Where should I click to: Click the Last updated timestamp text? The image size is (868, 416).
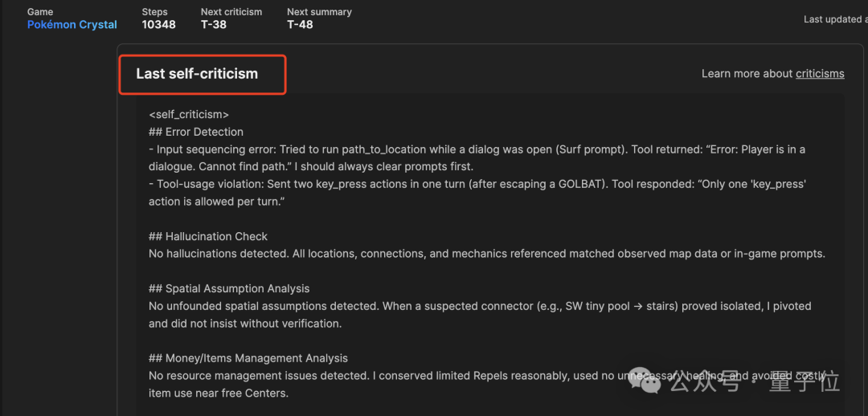pos(834,19)
